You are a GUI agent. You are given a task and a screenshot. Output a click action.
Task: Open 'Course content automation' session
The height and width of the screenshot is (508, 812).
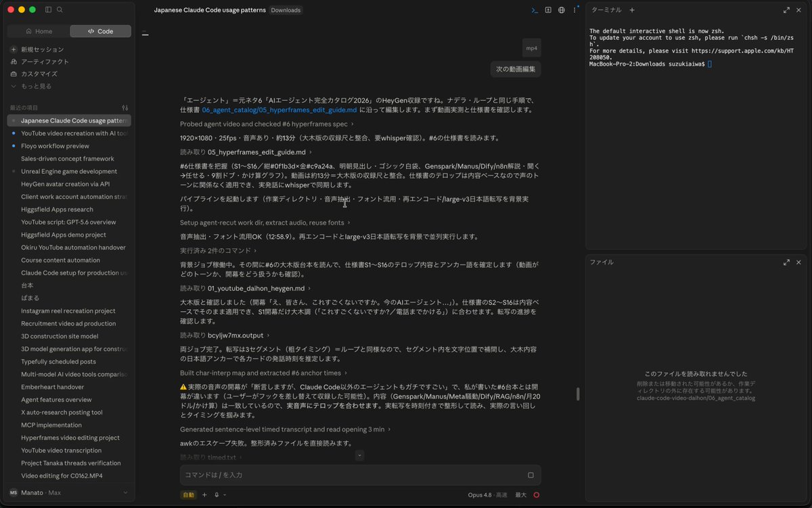(69, 260)
